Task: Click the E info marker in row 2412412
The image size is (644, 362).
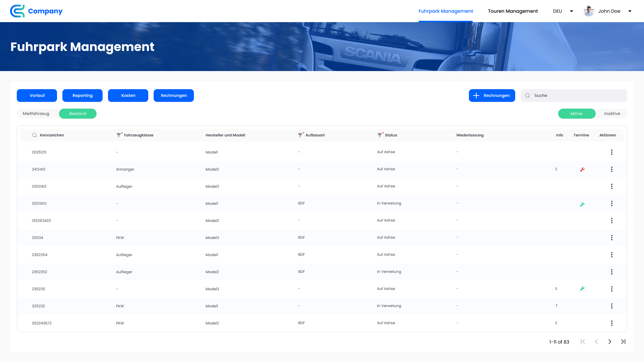Action: pos(556,169)
